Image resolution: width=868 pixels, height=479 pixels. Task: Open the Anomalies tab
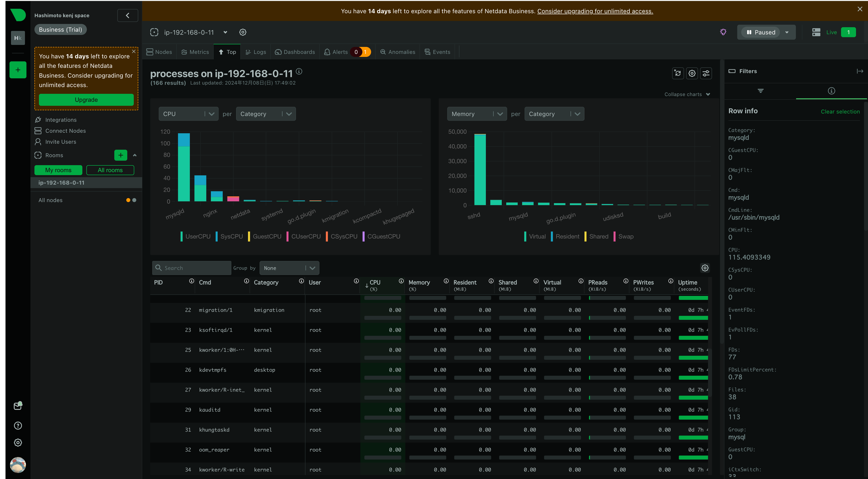point(398,52)
